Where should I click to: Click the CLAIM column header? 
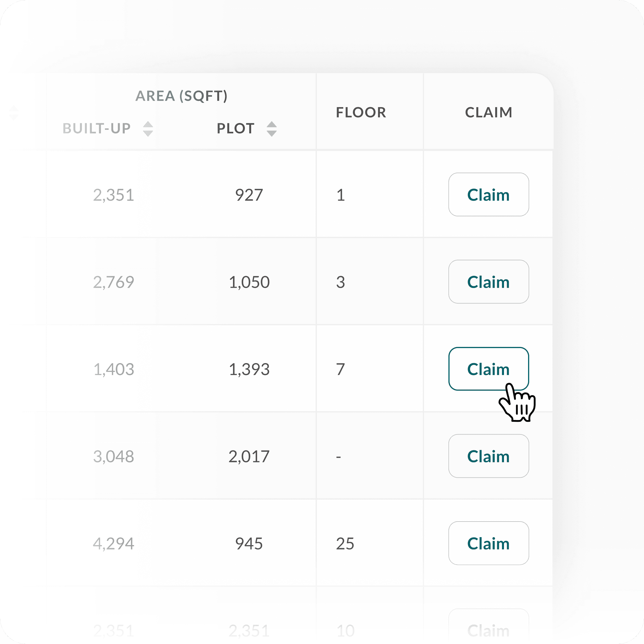pos(489,112)
